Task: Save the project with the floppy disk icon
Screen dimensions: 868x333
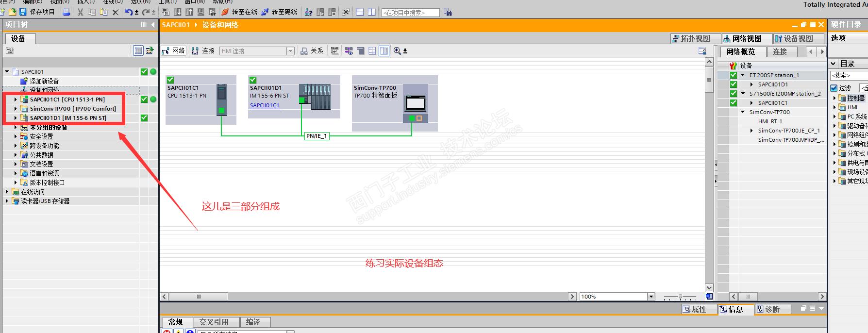Action: 22,12
